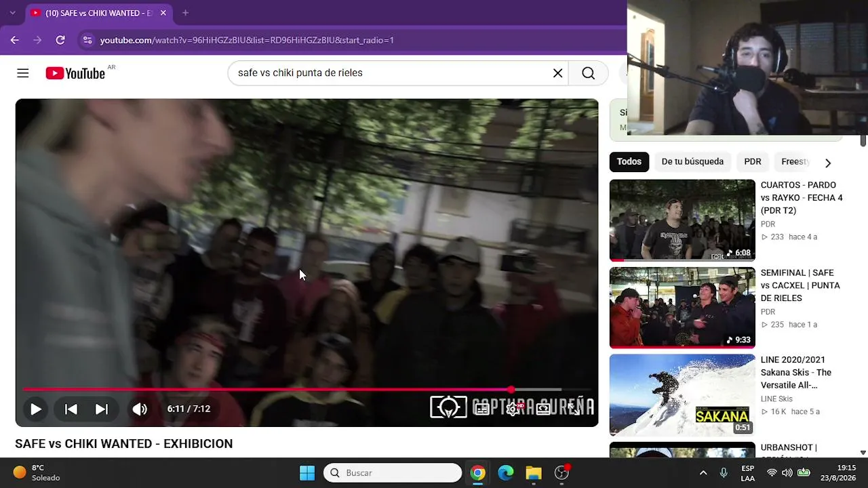Reload the page in Chrome
Image resolution: width=868 pixels, height=488 pixels.
tap(60, 40)
